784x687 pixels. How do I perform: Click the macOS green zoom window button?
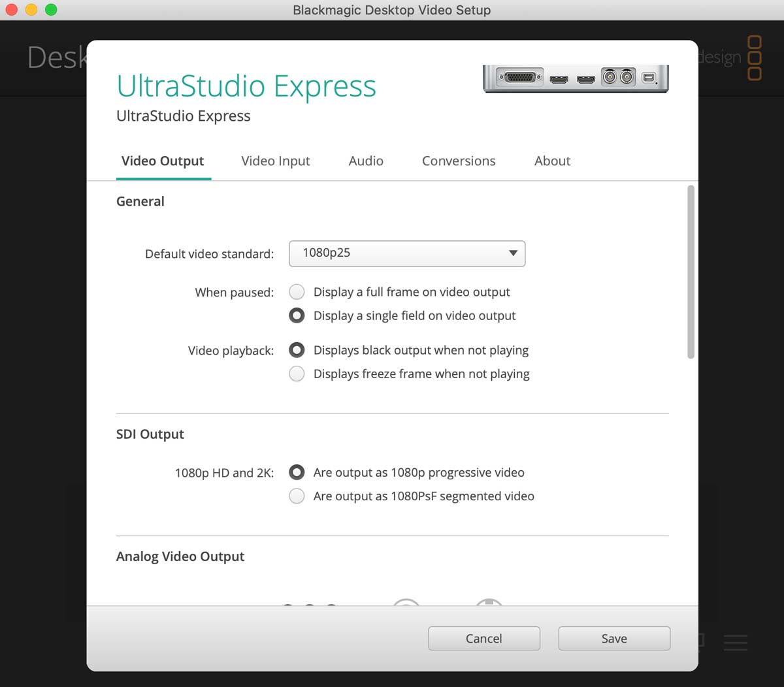click(51, 10)
